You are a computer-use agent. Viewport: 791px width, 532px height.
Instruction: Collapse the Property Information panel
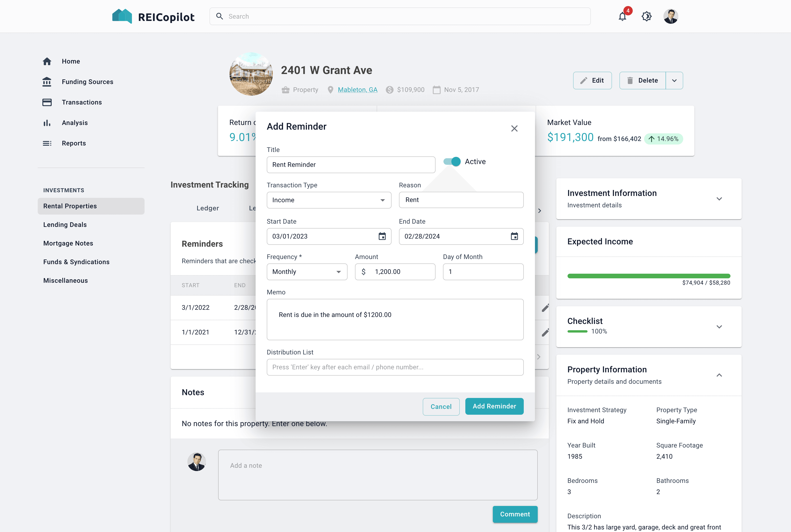click(x=719, y=375)
